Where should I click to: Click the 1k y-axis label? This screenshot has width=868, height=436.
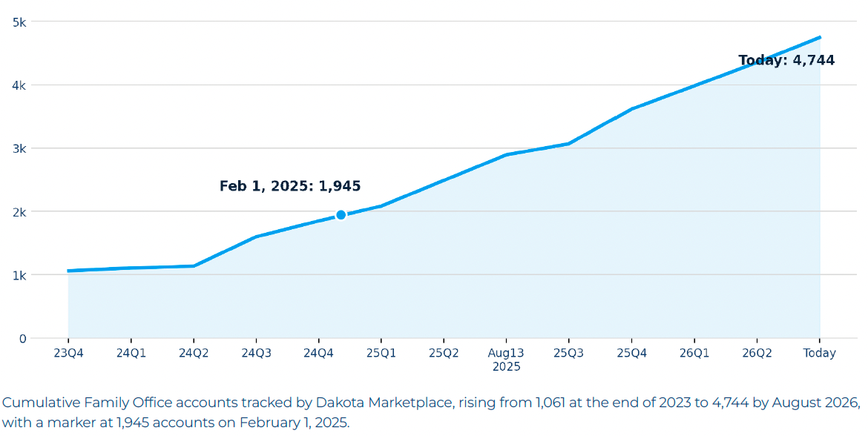pyautogui.click(x=19, y=276)
